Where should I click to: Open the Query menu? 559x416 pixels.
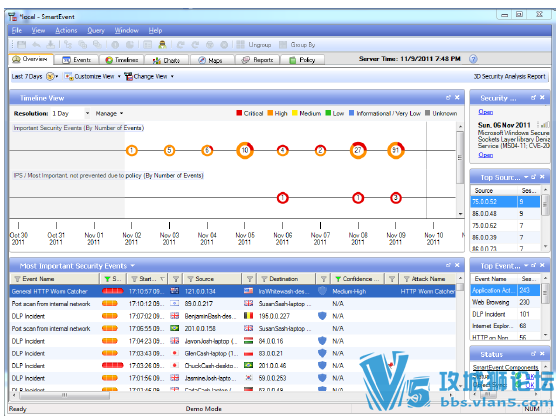[96, 31]
